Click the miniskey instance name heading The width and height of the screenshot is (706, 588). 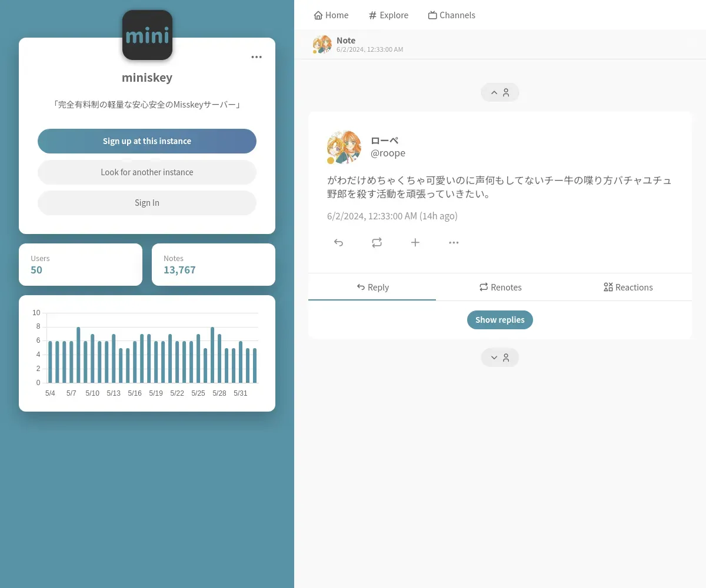tap(147, 78)
